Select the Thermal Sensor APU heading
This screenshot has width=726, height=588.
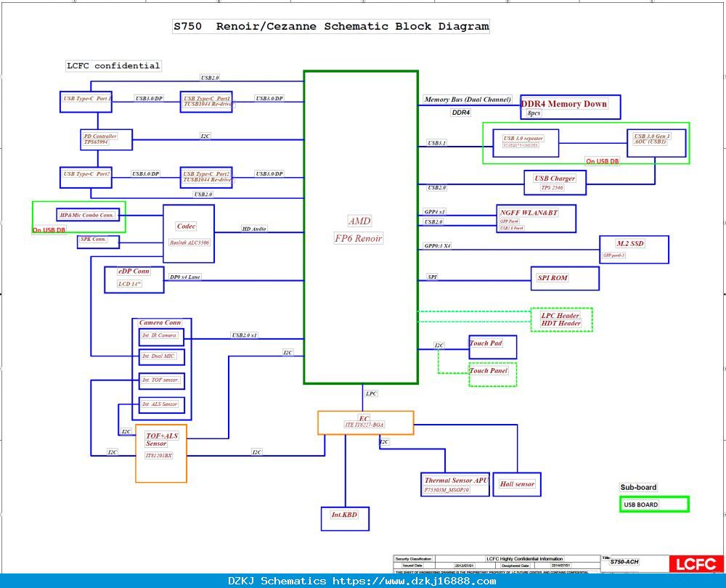pos(456,481)
